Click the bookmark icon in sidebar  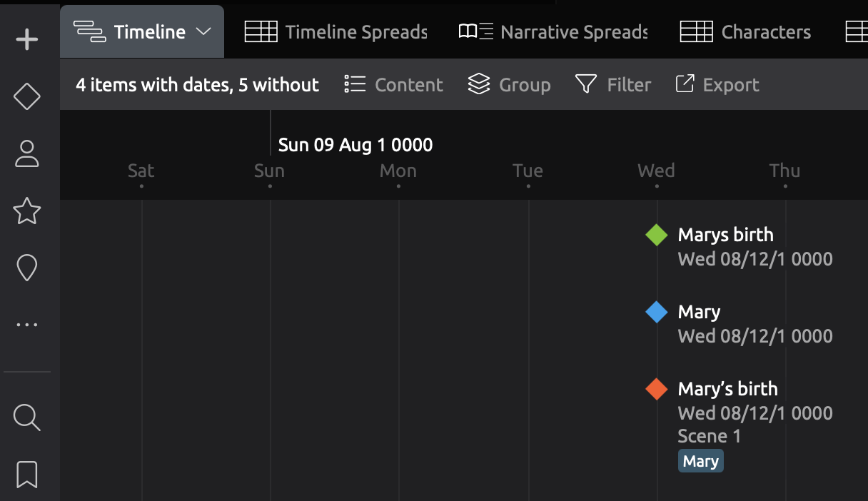point(27,474)
